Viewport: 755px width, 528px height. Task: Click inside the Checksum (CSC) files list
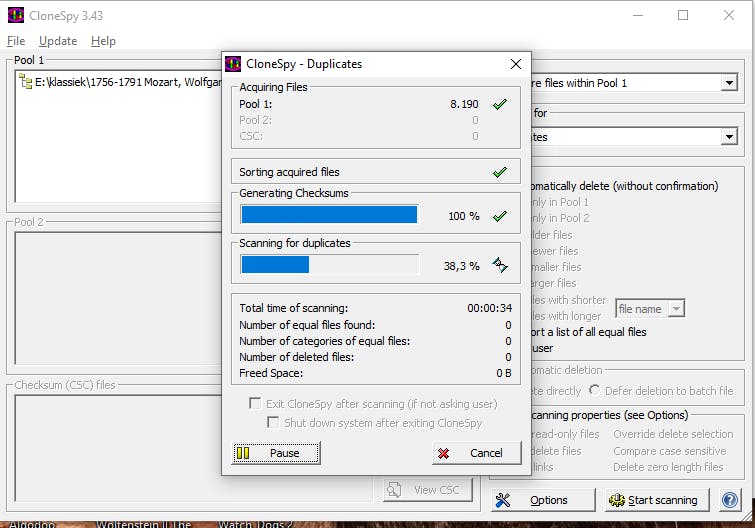(x=193, y=448)
